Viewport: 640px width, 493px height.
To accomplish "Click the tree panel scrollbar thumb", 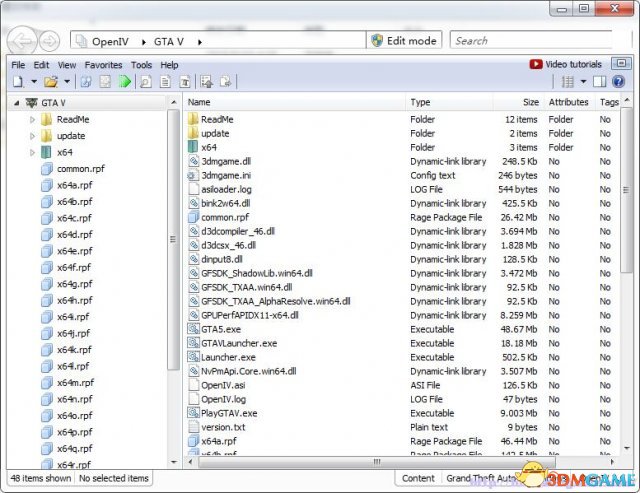I will 173,239.
